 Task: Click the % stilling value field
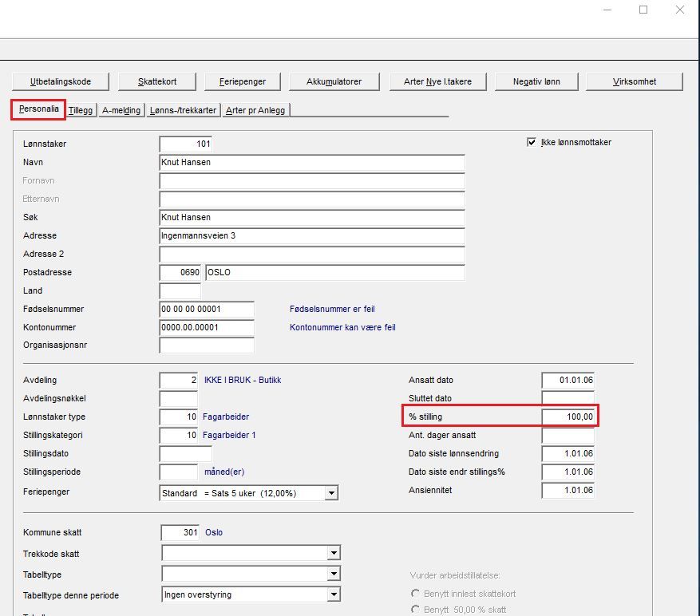(568, 417)
